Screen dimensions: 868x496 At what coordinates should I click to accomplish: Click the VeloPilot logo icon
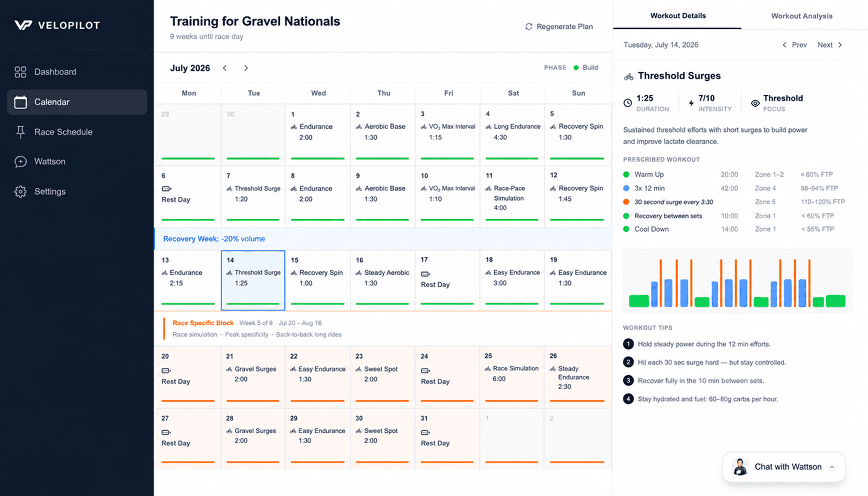click(23, 25)
